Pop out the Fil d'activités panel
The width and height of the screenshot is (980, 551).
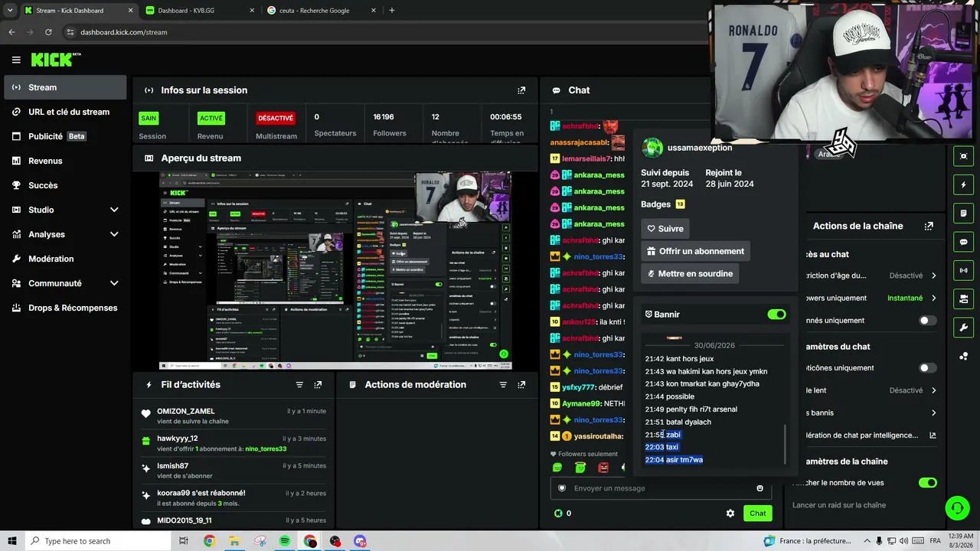318,385
